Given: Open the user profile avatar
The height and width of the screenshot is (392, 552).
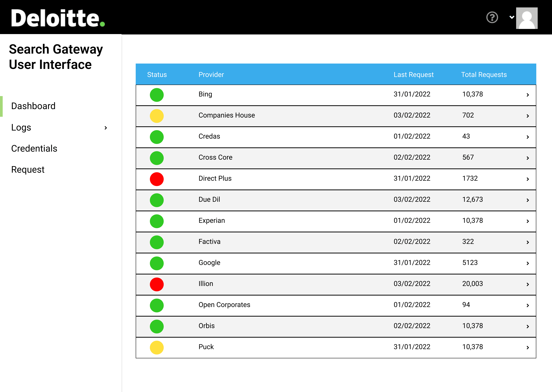Looking at the screenshot, I should pyautogui.click(x=527, y=18).
